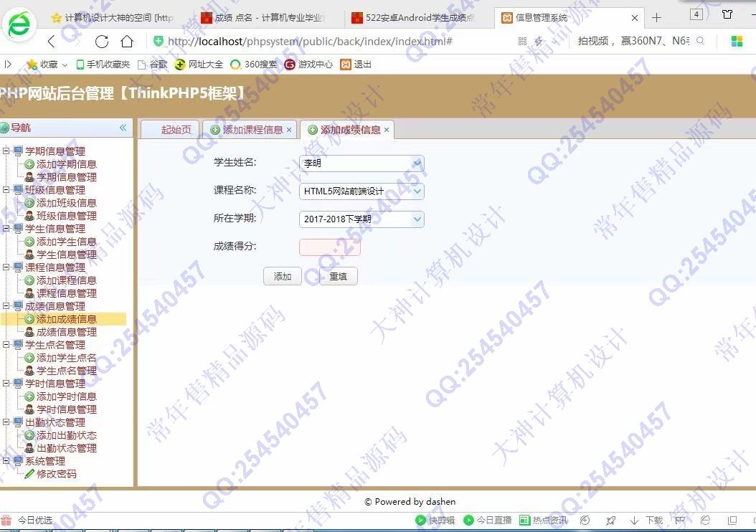Click the skin shirt icon
Viewport: 756px width, 532px height.
tap(727, 14)
